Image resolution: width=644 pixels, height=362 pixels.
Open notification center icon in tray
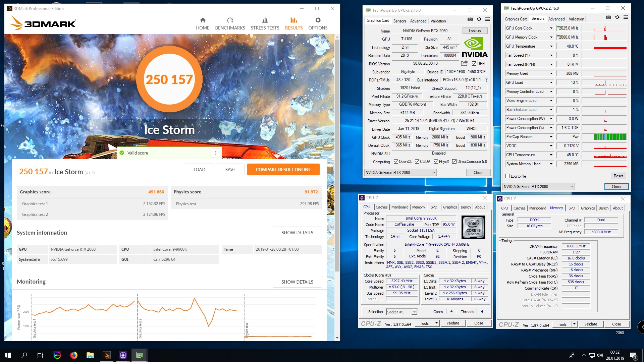pyautogui.click(x=634, y=355)
